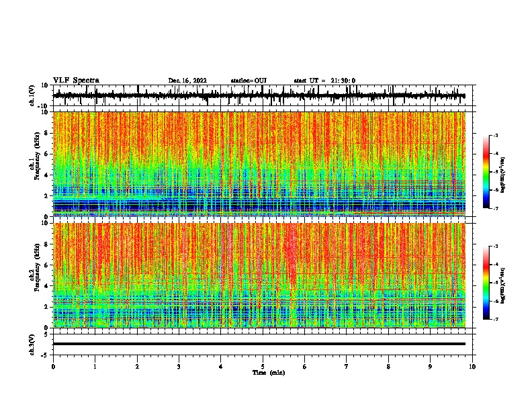Click the "ch.1(V)" axis label

(32, 95)
